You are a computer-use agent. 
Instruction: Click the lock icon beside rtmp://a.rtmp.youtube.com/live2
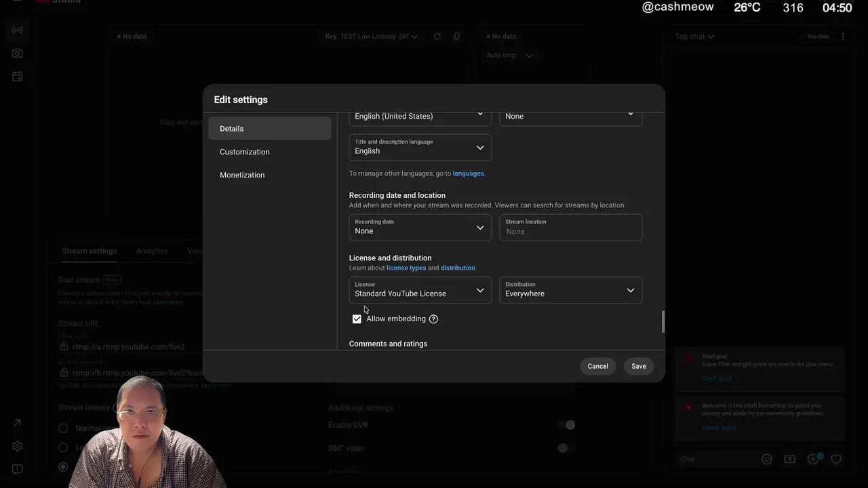pyautogui.click(x=64, y=347)
